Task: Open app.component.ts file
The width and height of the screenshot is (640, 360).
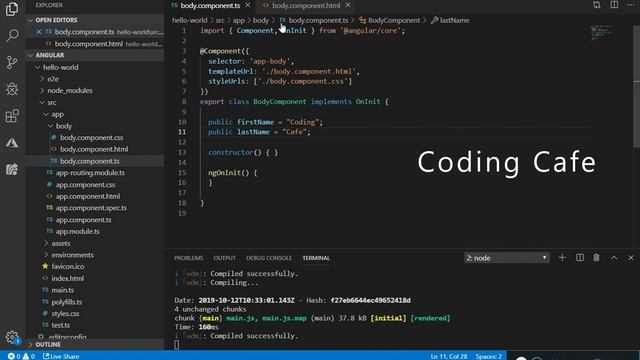Action: pos(83,220)
